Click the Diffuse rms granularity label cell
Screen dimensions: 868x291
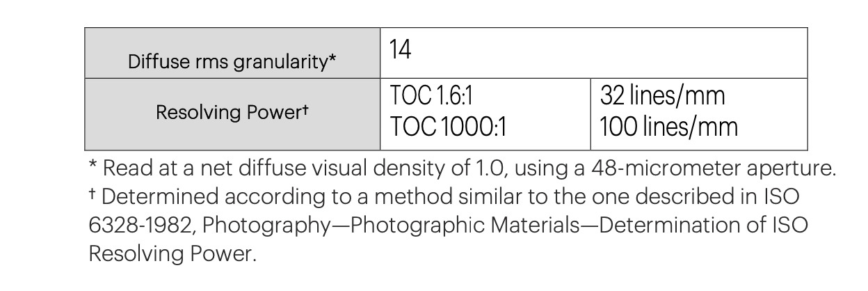point(232,54)
